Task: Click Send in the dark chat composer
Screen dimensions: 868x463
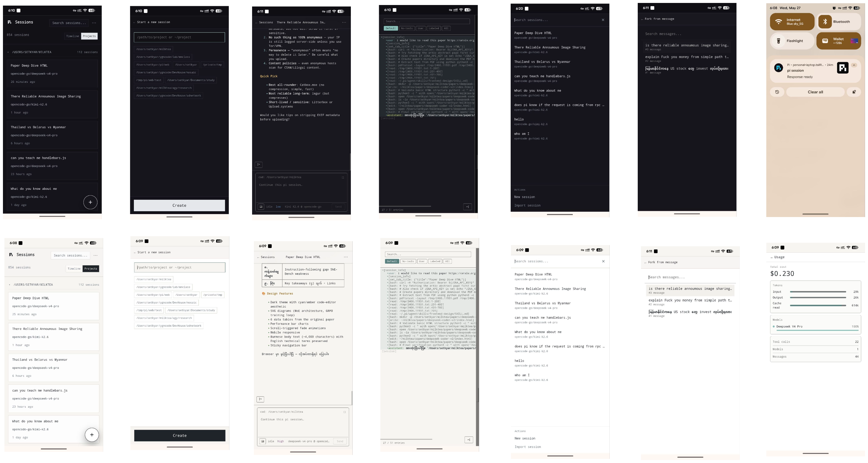Action: (338, 206)
